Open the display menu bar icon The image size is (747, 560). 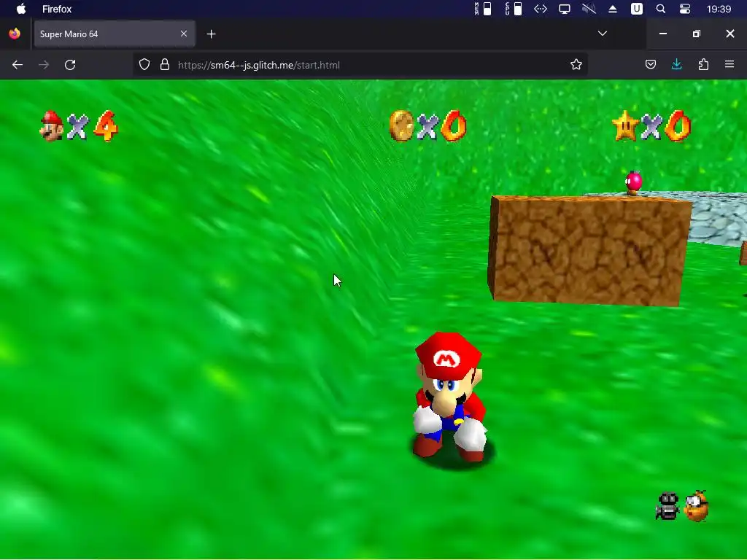coord(565,9)
